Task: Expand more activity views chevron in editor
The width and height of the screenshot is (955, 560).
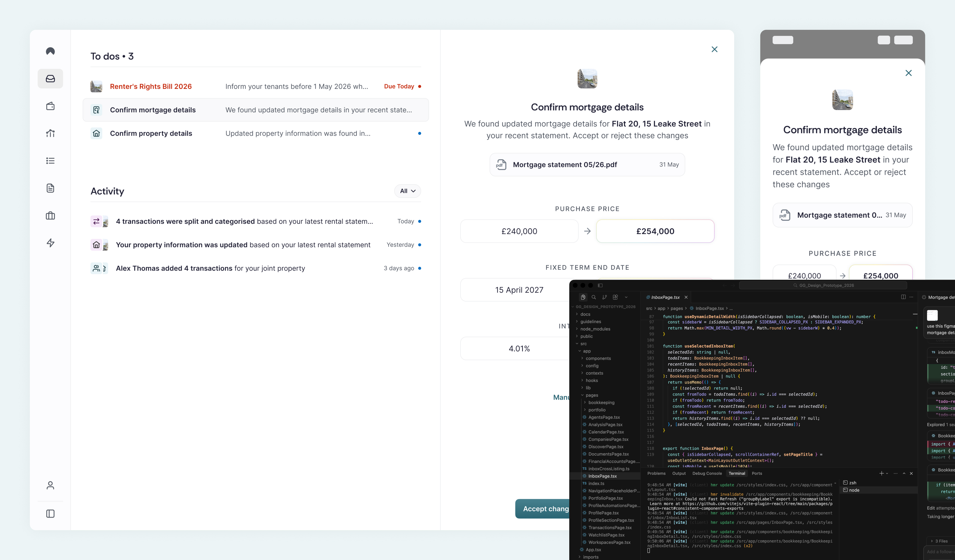Action: (x=626, y=297)
